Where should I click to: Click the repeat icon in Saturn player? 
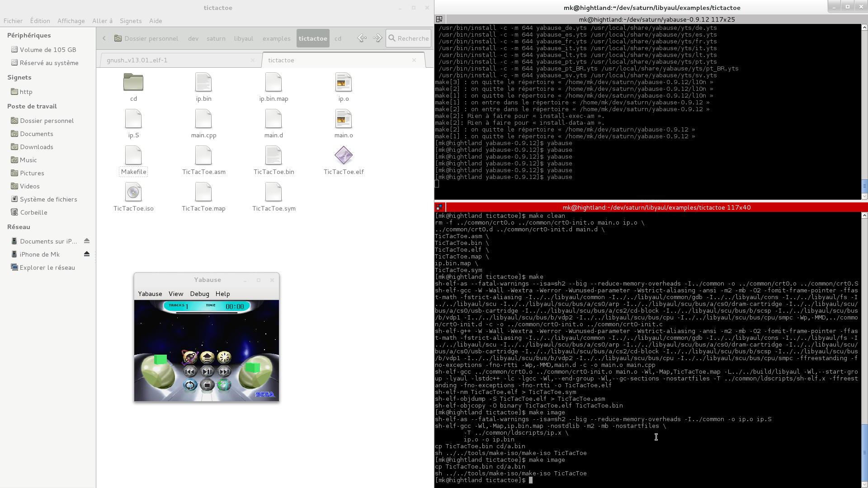pos(190,385)
